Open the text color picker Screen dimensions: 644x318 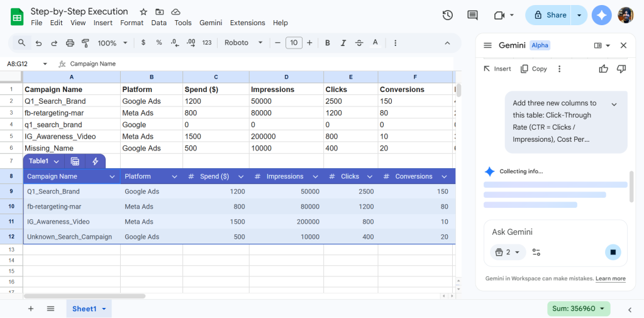point(375,43)
